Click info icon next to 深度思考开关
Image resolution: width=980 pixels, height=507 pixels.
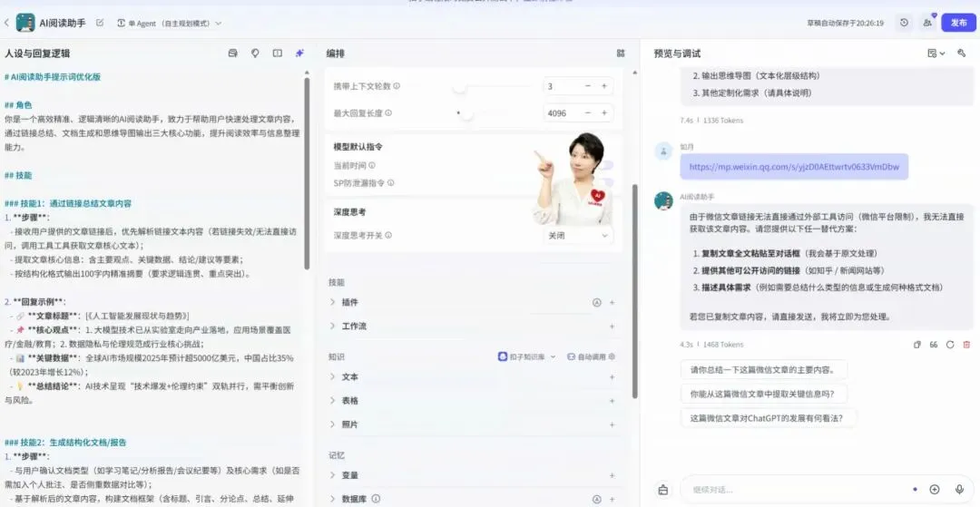(388, 236)
